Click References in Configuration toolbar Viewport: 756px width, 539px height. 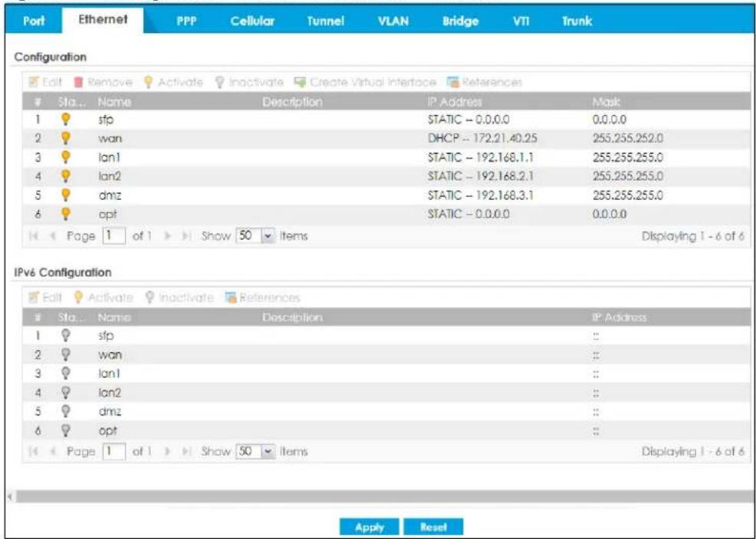click(485, 82)
